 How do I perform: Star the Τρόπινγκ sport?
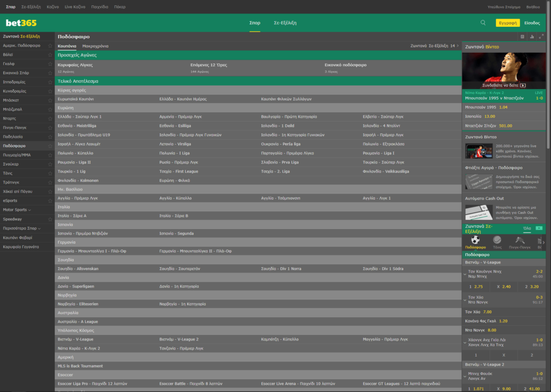(50, 183)
